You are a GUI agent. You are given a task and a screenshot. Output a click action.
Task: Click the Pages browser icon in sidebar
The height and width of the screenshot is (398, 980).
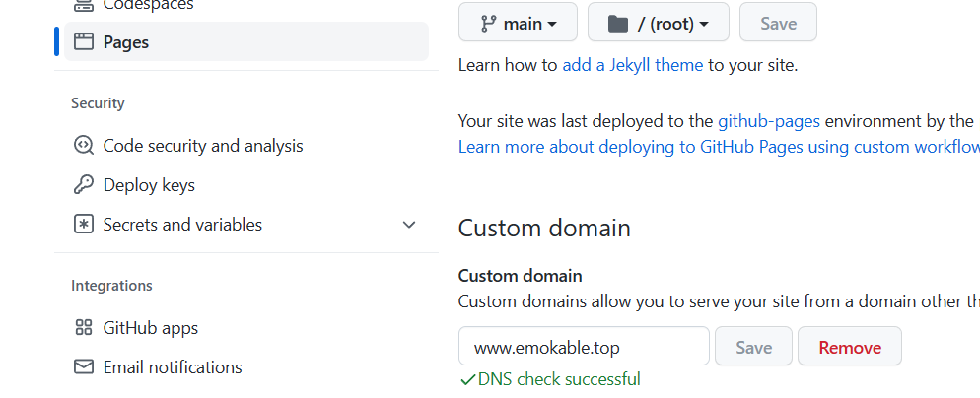click(84, 41)
